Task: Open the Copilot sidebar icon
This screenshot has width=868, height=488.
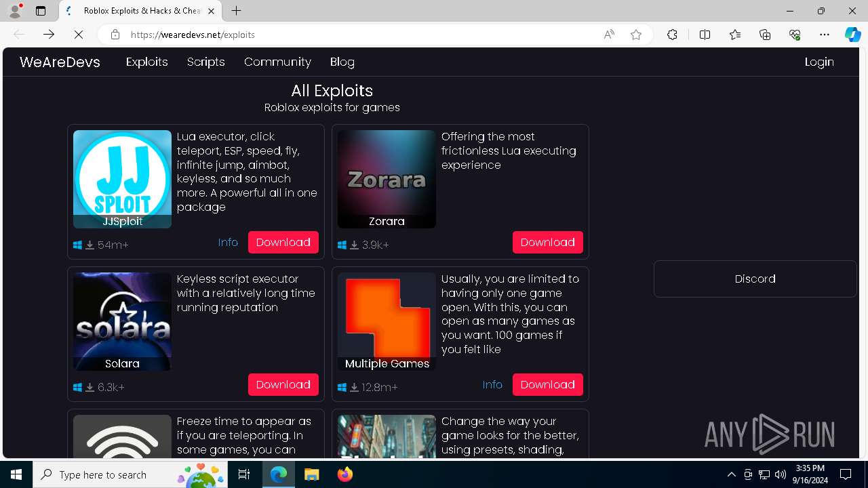Action: click(x=852, y=35)
